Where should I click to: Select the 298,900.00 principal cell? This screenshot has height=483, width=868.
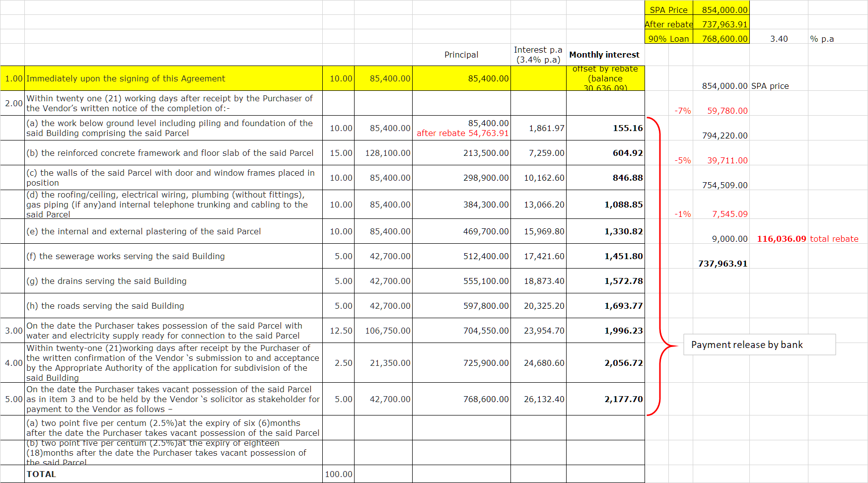pos(461,178)
